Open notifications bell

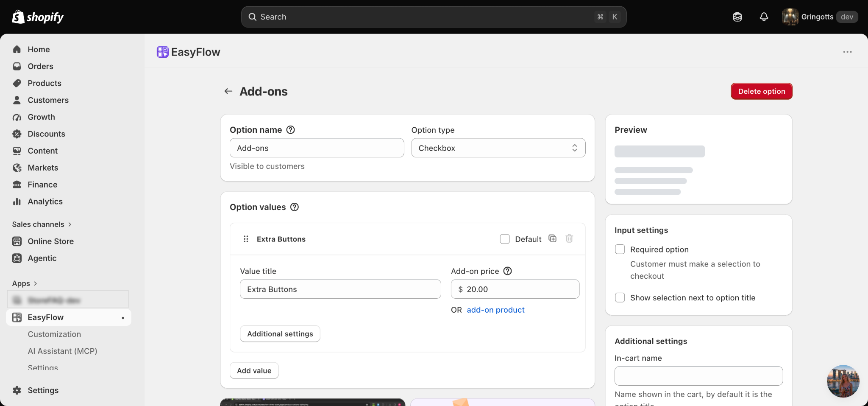[x=764, y=17]
